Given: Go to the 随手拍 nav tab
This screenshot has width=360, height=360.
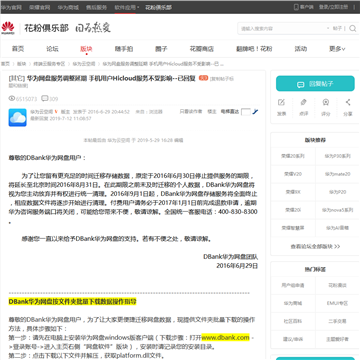Looking at the screenshot, I should tap(124, 49).
